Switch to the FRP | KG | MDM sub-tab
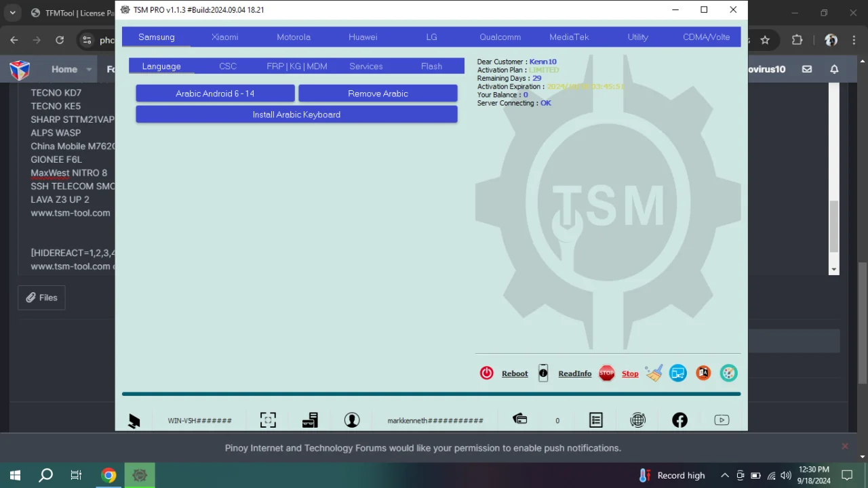This screenshot has height=488, width=868. [x=297, y=66]
